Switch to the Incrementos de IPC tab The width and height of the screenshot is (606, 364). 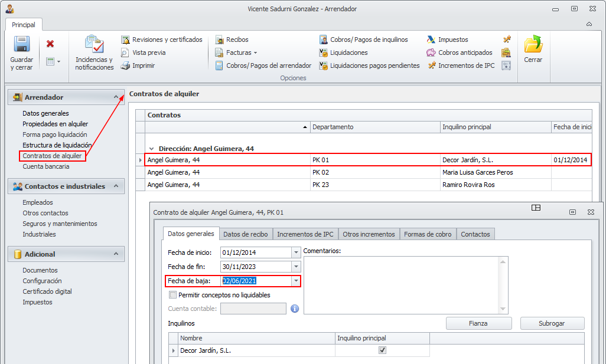[x=305, y=234]
